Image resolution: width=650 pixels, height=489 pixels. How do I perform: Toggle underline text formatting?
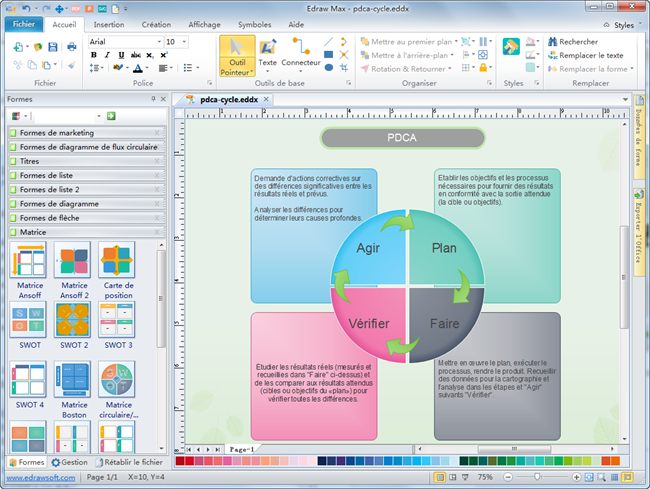coord(120,55)
